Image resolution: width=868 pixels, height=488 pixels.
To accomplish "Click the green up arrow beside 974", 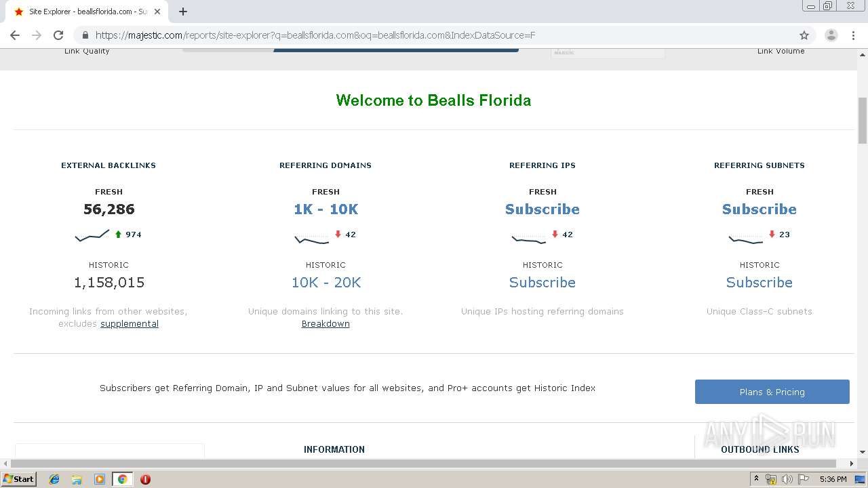I will tap(118, 235).
